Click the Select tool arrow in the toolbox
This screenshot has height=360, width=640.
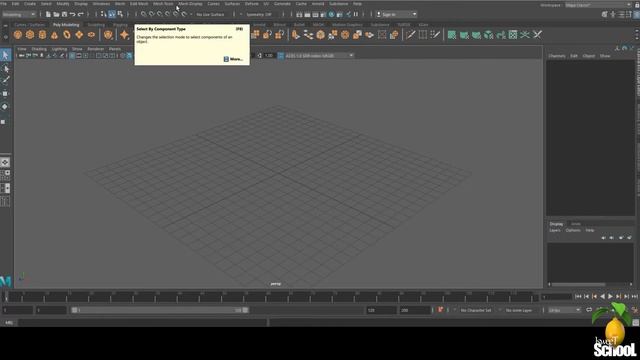(5, 55)
